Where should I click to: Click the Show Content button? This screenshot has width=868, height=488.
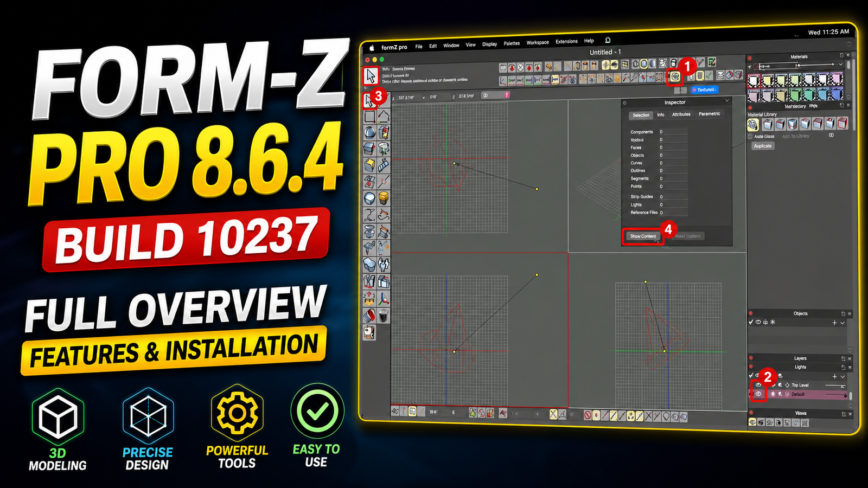coord(643,236)
